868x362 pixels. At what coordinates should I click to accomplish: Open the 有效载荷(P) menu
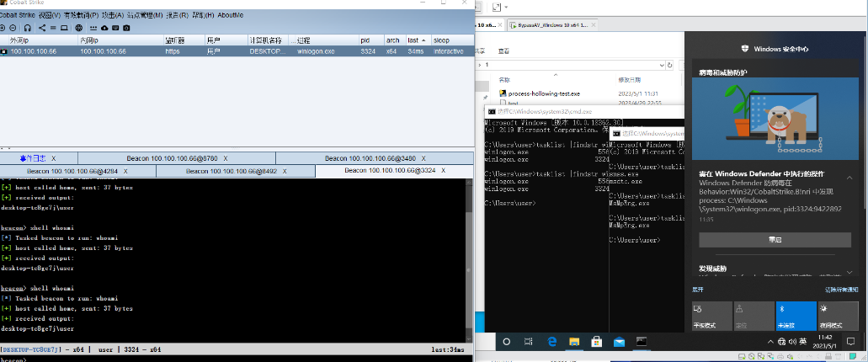82,15
